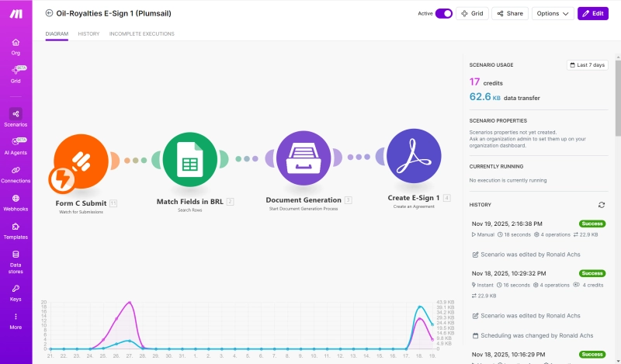The height and width of the screenshot is (364, 621).
Task: Click the 'Search Rows' subtitle
Action: click(x=189, y=210)
